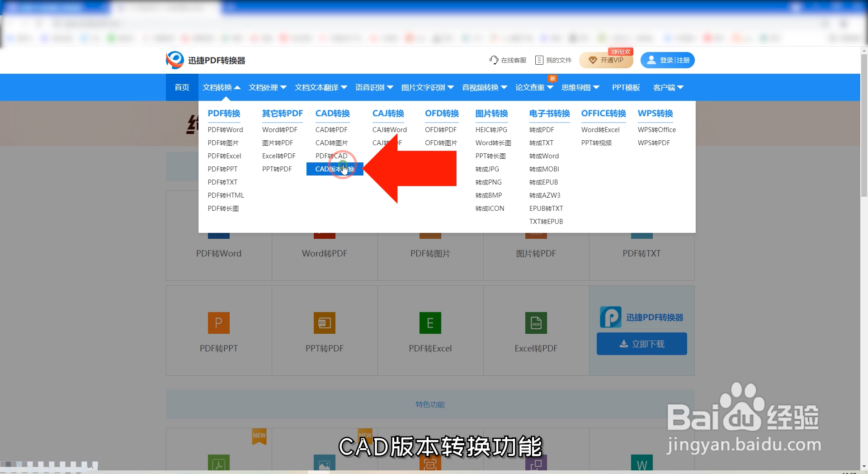Select the highlighted CAD版本转换 entry

tap(335, 169)
